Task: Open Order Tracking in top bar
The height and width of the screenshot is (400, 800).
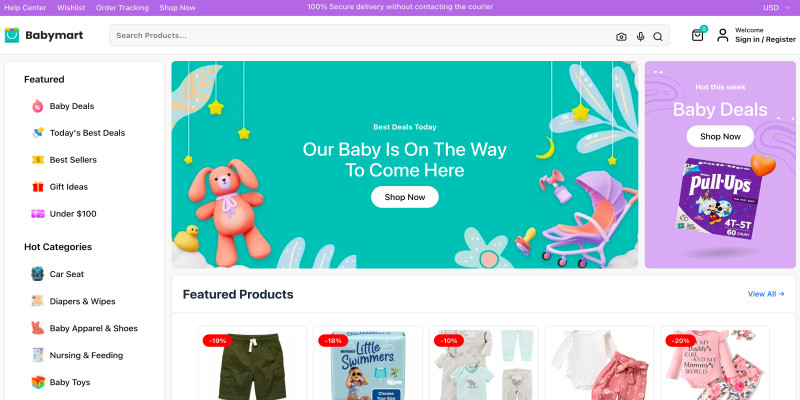Action: (122, 8)
